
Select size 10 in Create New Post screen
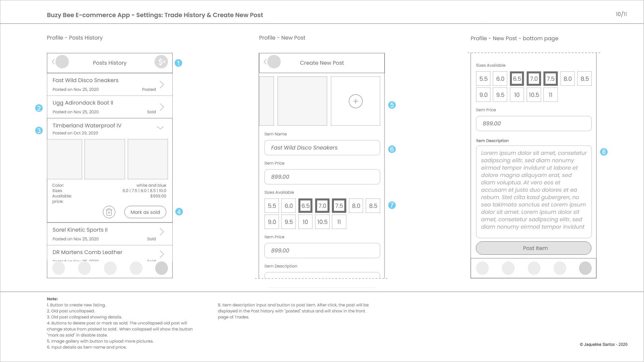(x=305, y=222)
